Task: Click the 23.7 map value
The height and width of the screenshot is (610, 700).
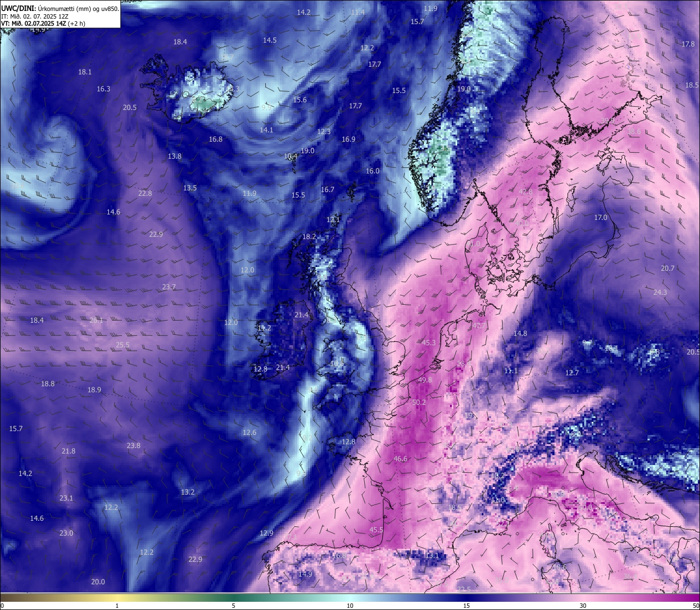Action: click(169, 287)
